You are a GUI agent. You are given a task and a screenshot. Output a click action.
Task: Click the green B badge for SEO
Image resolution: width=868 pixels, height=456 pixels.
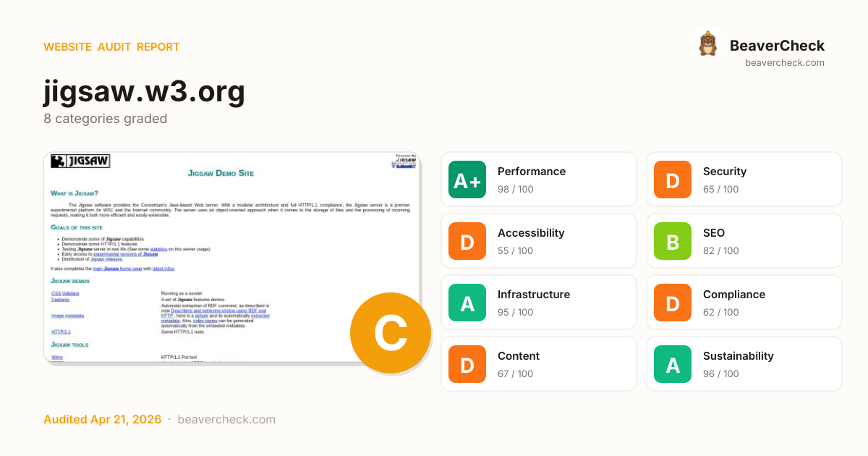[x=673, y=241]
